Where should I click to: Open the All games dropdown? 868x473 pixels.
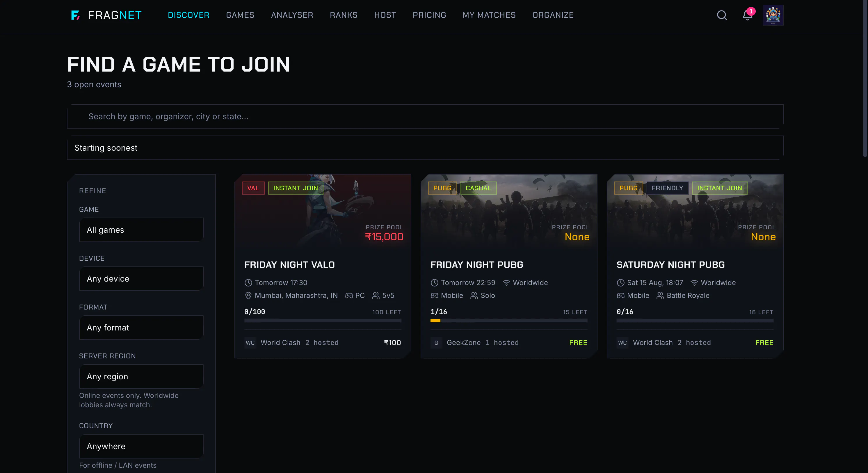(x=141, y=230)
